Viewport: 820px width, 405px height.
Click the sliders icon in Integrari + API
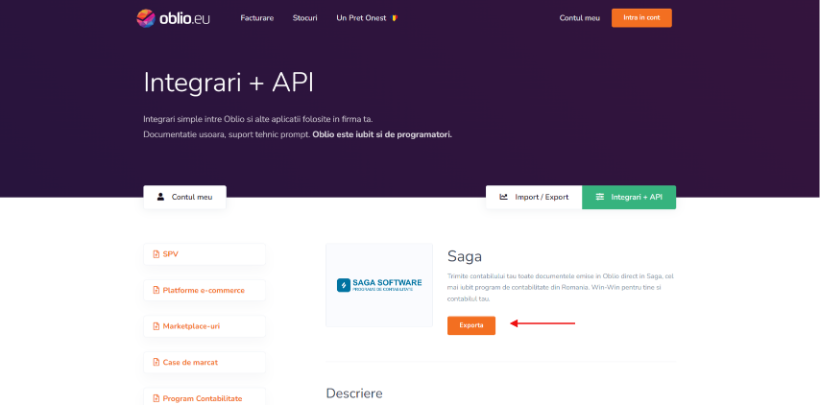[x=600, y=197]
